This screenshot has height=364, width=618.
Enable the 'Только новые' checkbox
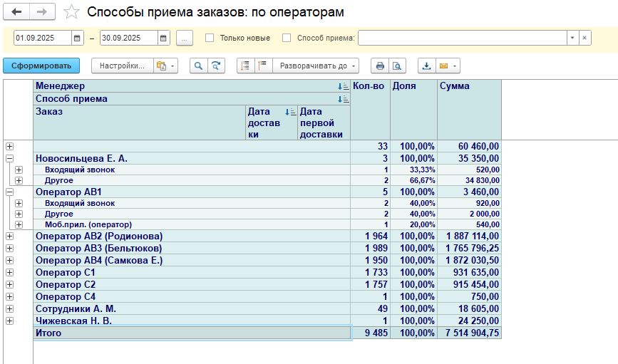tap(210, 38)
